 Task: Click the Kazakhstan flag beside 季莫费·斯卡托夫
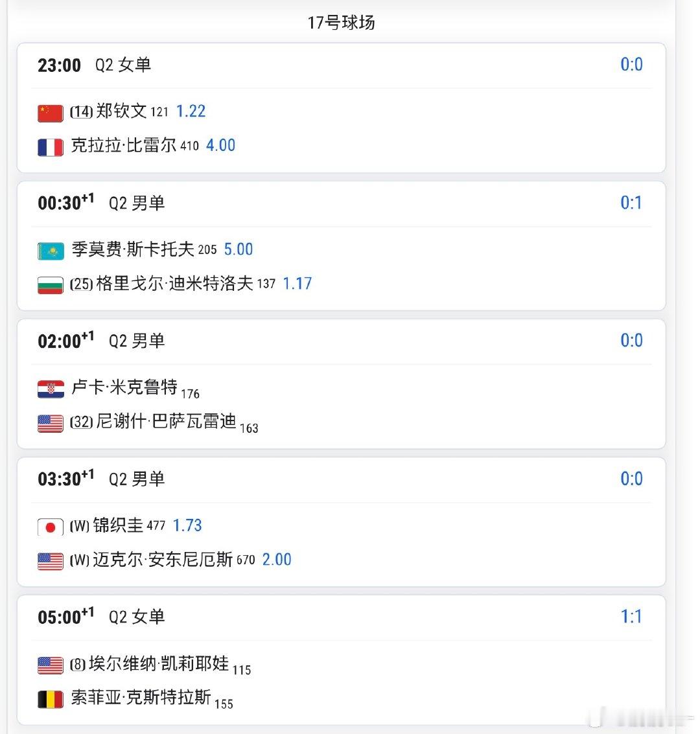[51, 251]
